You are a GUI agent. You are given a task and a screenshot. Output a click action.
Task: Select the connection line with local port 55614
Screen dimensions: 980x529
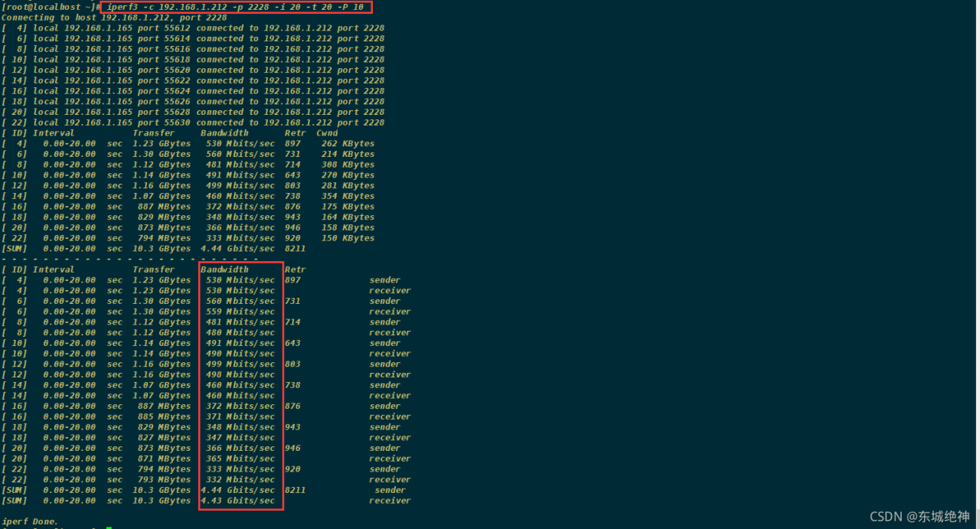tap(193, 38)
